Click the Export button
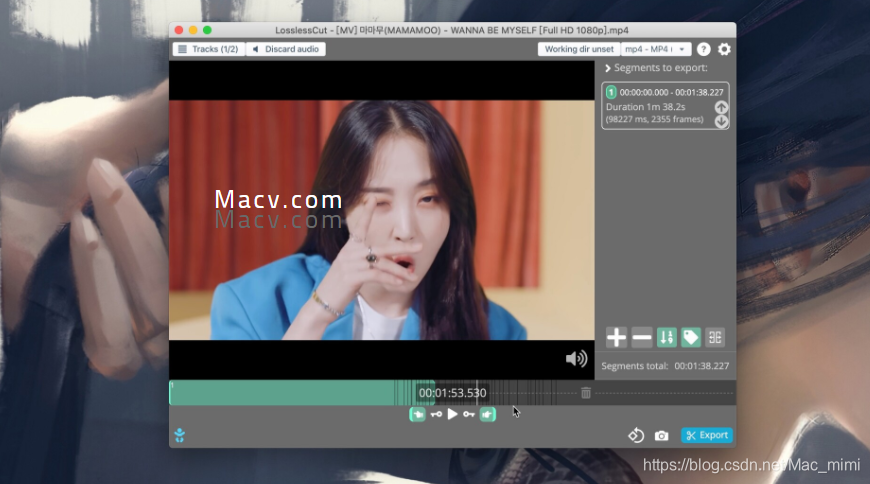 click(x=707, y=435)
